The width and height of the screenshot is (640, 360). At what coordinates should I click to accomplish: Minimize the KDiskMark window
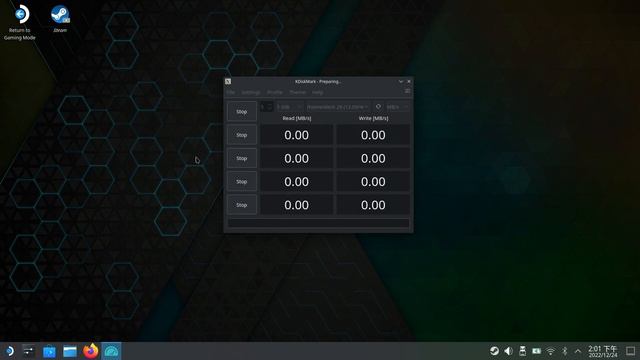[401, 81]
